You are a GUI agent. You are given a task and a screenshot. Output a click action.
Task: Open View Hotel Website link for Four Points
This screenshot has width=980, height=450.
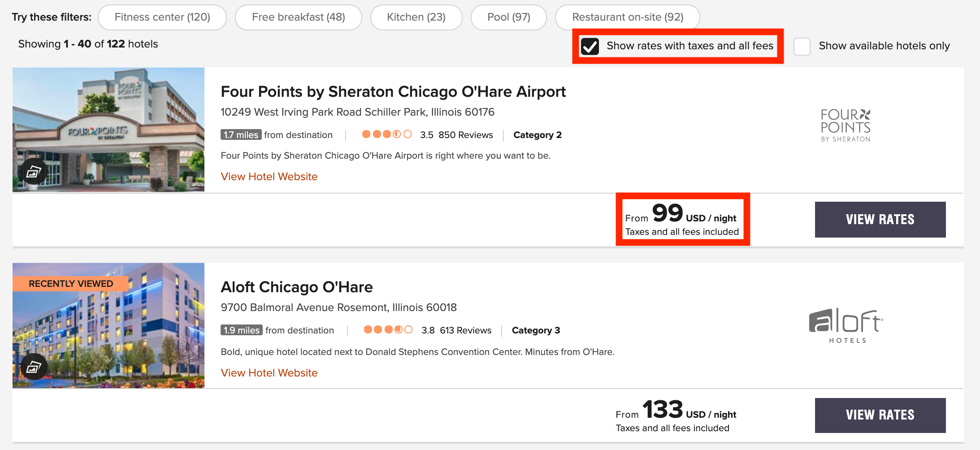(269, 177)
